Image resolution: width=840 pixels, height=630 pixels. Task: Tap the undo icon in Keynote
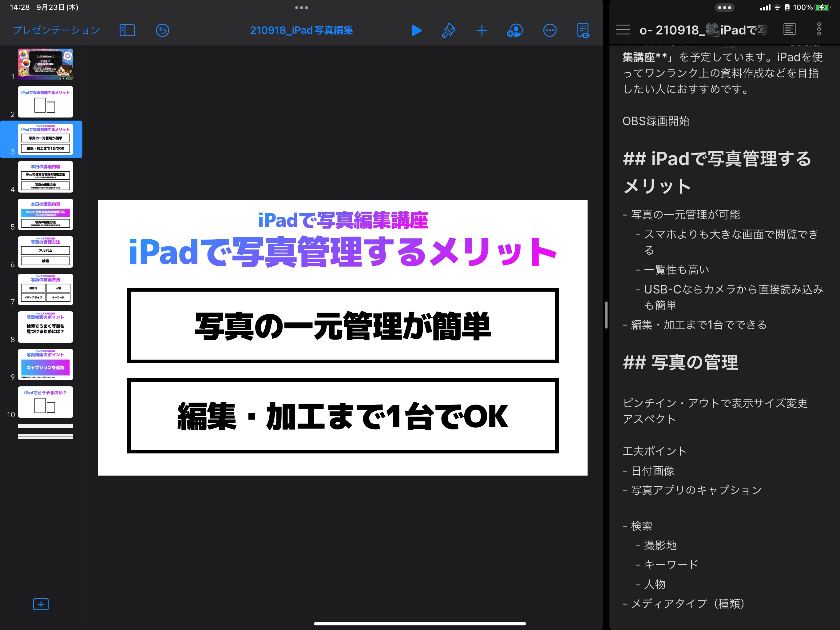[163, 30]
